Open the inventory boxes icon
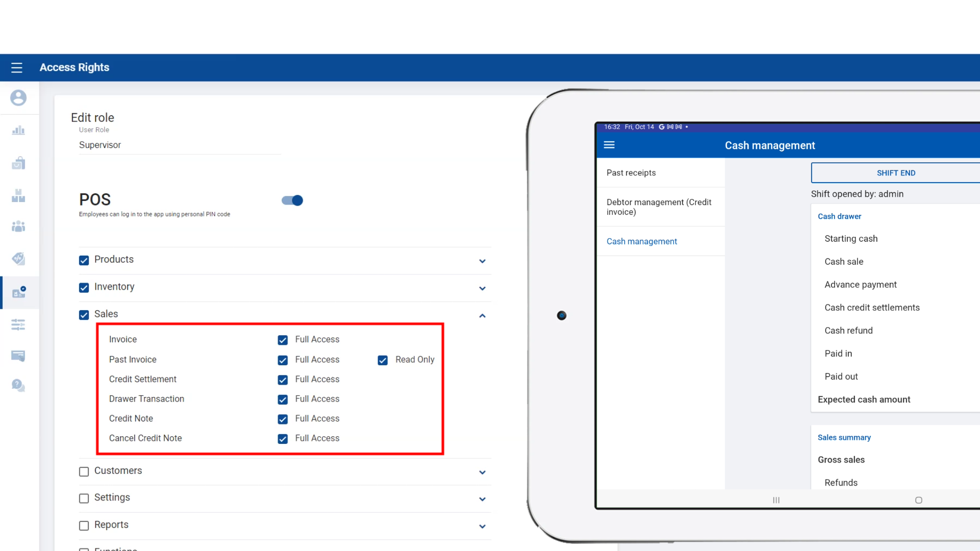The height and width of the screenshot is (551, 980). pos(18,195)
